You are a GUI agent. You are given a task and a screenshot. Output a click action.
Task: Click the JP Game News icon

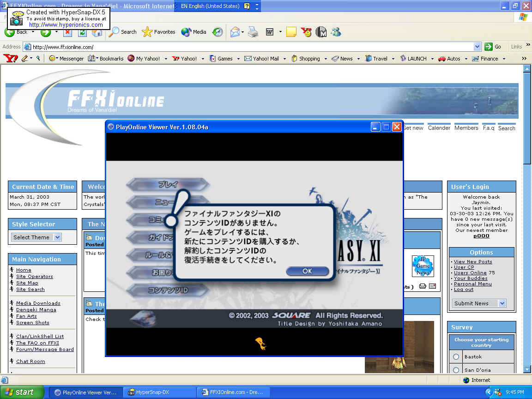click(x=423, y=266)
